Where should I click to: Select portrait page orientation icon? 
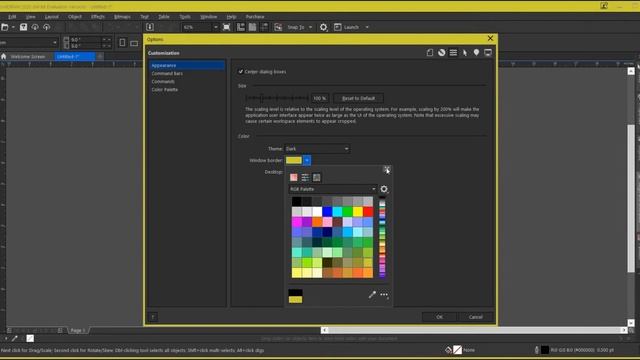122,42
